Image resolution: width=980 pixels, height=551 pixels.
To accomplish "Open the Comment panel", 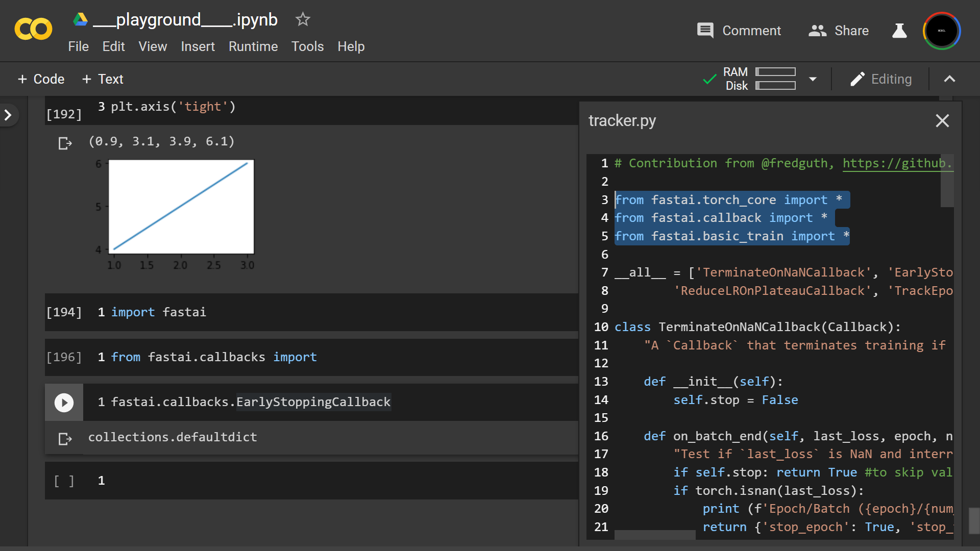I will (739, 31).
